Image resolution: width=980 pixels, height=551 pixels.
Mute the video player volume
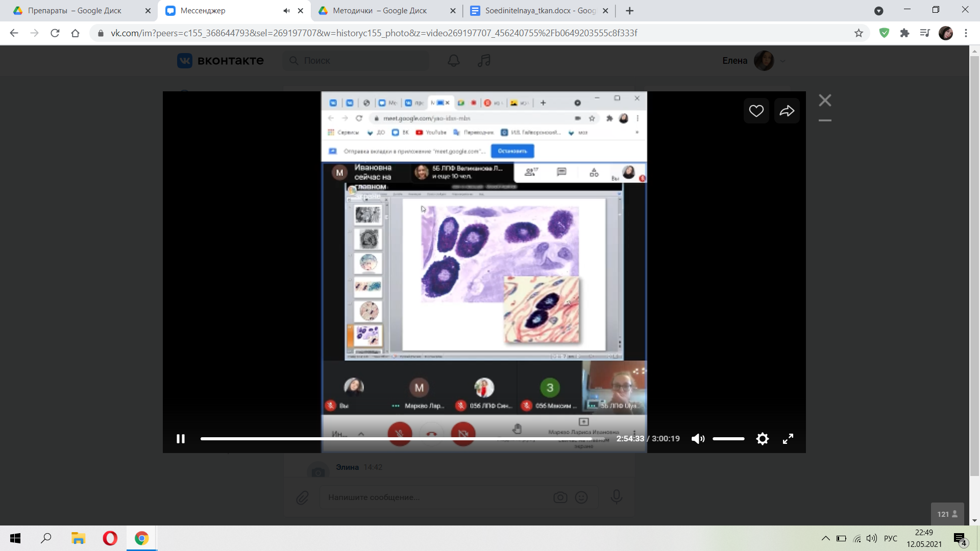coord(698,439)
